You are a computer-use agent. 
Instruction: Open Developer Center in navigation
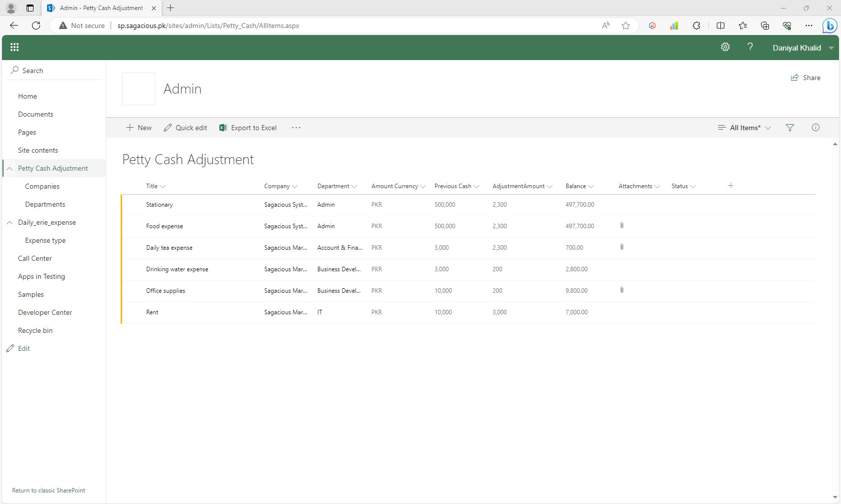45,312
